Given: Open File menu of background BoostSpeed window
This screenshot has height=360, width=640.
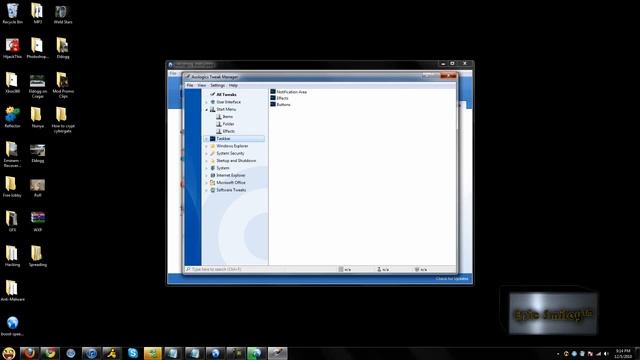Looking at the screenshot, I should pos(173,73).
